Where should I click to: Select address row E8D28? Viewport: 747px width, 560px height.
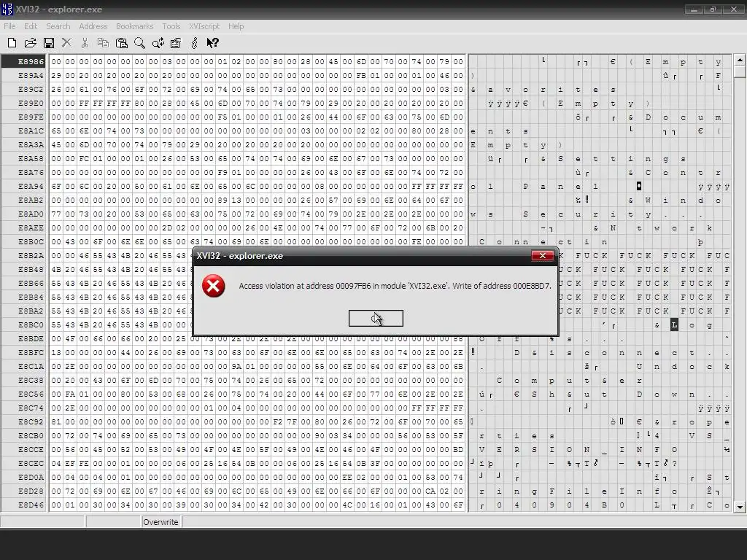pyautogui.click(x=25, y=491)
